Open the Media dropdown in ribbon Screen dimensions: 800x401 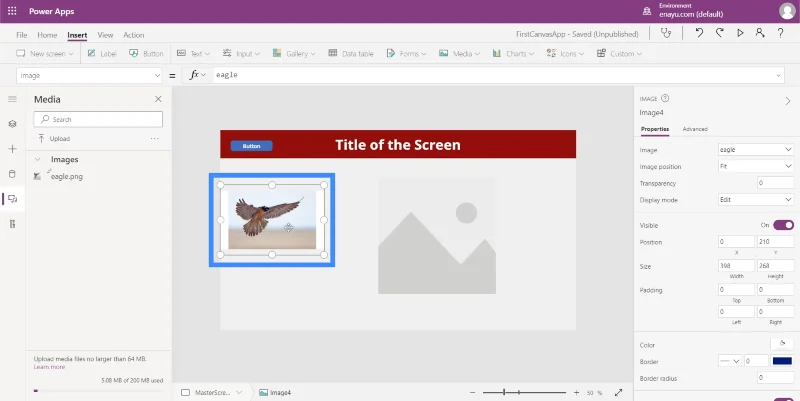pos(459,54)
